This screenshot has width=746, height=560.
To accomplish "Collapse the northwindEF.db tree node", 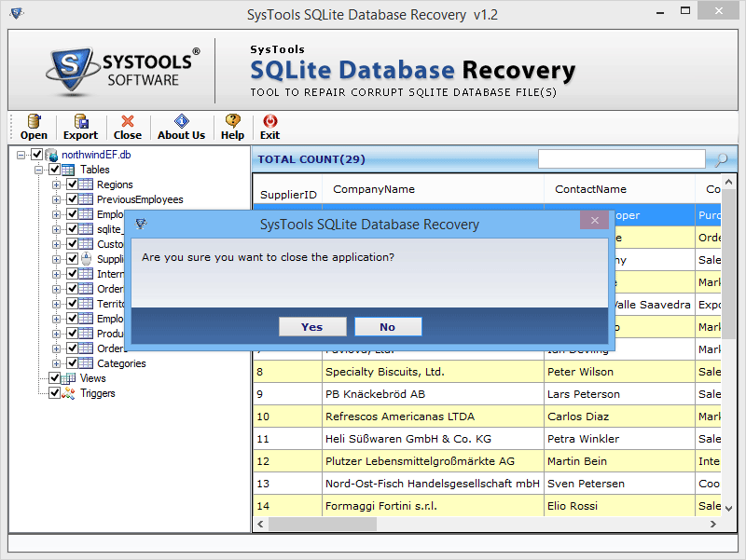I will point(21,155).
